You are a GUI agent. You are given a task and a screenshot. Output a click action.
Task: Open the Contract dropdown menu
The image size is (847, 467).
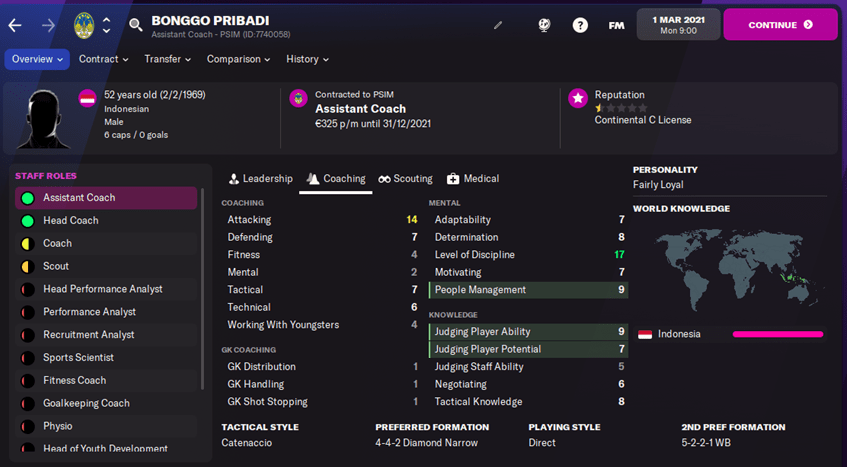click(x=103, y=59)
